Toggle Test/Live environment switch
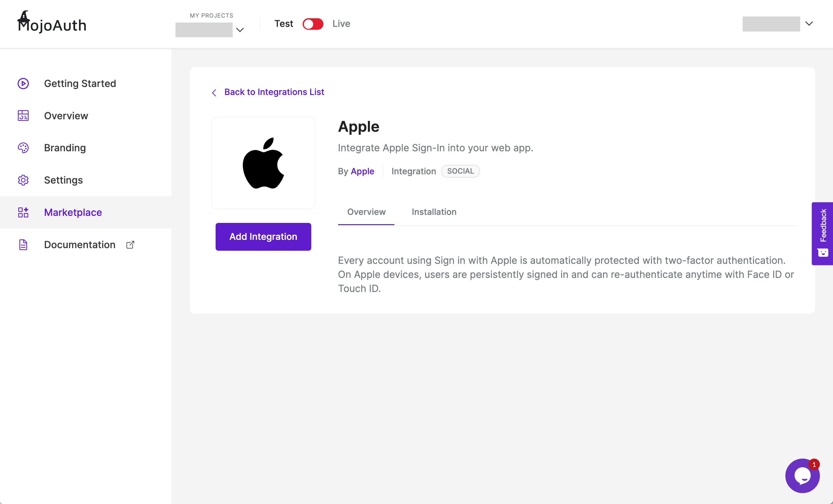This screenshot has width=833, height=504. coord(313,24)
